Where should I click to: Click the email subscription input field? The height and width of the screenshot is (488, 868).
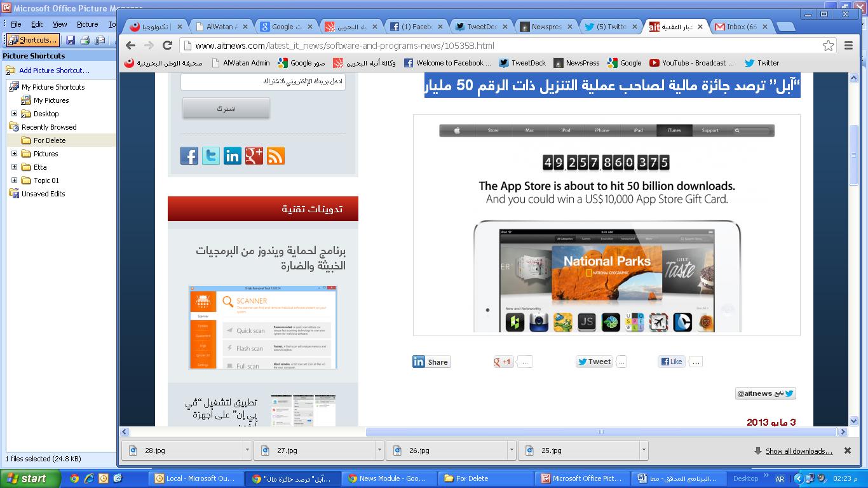point(263,82)
